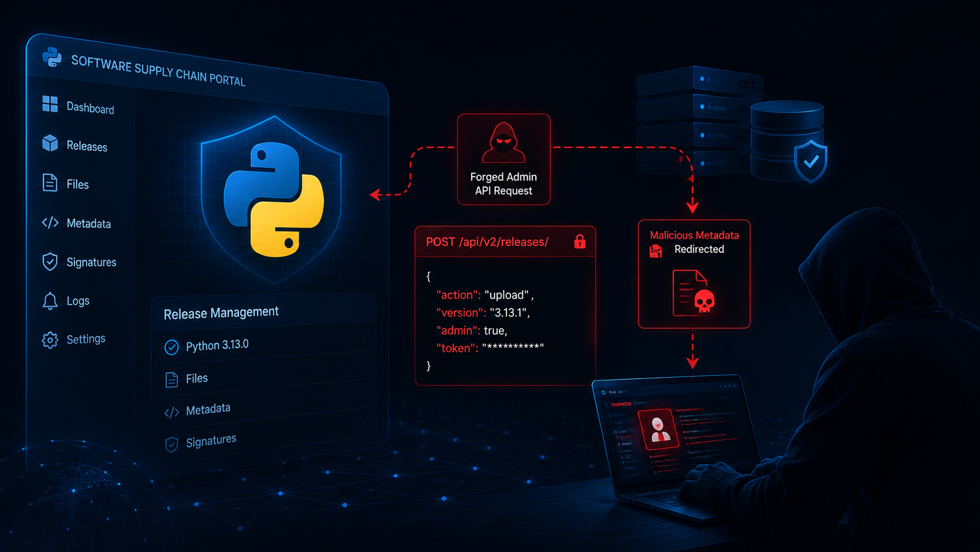Click the Releases cube icon in the sidebar

(x=50, y=143)
